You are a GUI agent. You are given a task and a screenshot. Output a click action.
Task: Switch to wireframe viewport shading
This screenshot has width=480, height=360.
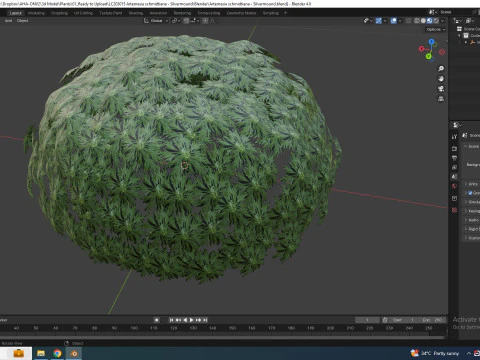pyautogui.click(x=417, y=21)
